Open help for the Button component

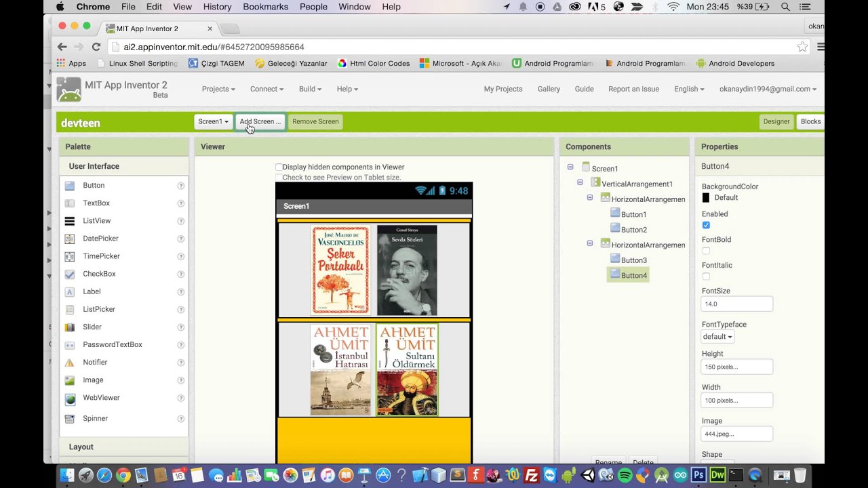coord(181,186)
